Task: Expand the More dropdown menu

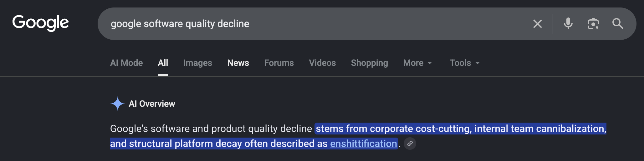Action: (417, 63)
